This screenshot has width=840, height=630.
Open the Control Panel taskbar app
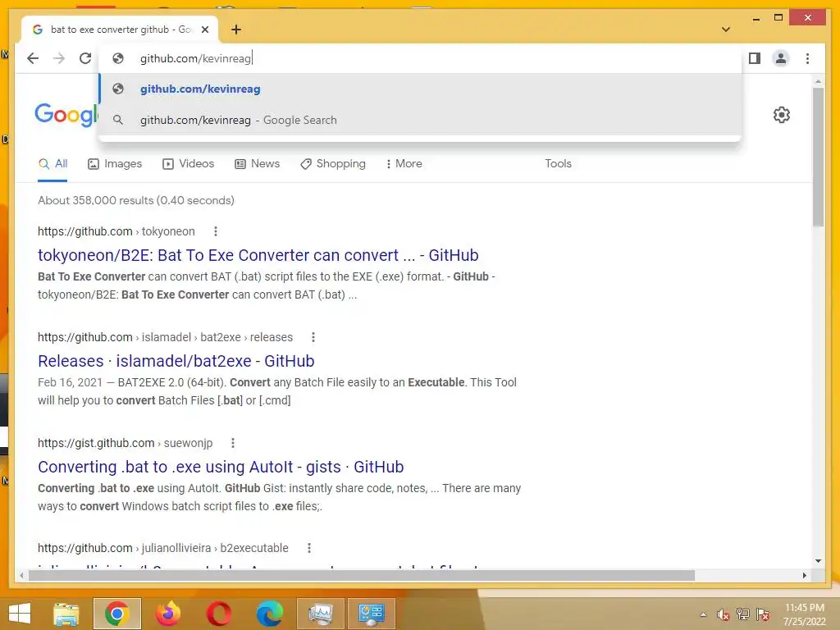372,614
